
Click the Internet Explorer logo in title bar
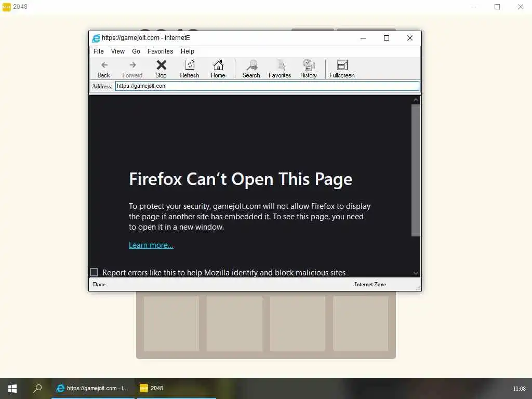point(96,38)
